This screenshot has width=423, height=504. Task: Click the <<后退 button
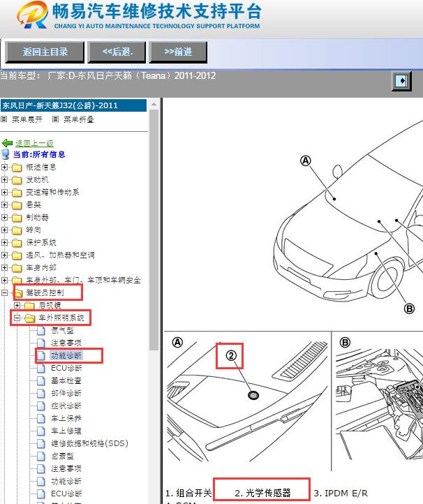click(117, 52)
